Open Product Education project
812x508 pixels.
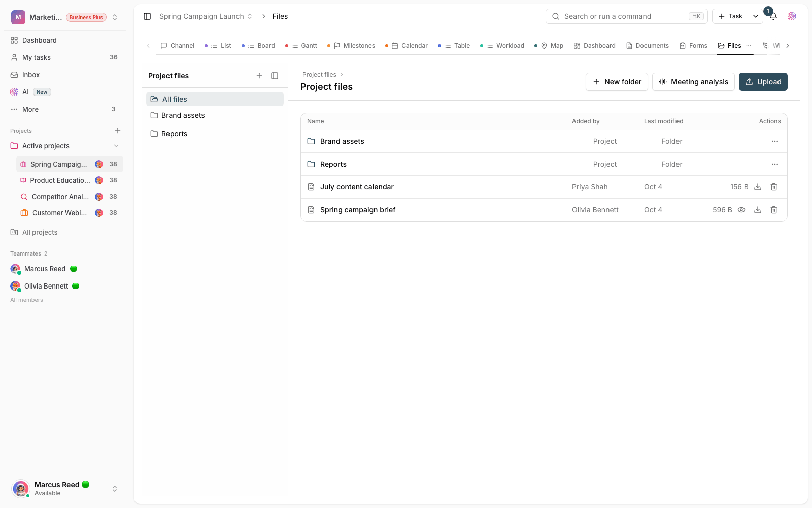click(x=70, y=180)
